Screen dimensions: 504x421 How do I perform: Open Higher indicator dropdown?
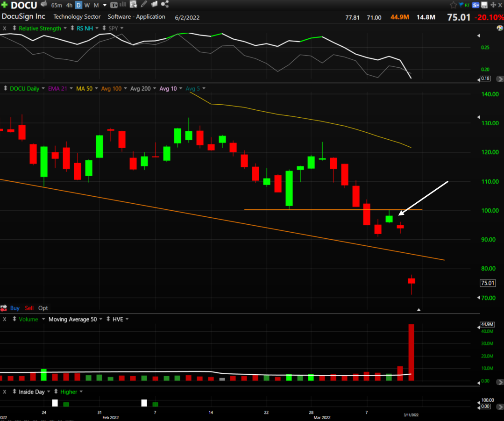(81, 392)
